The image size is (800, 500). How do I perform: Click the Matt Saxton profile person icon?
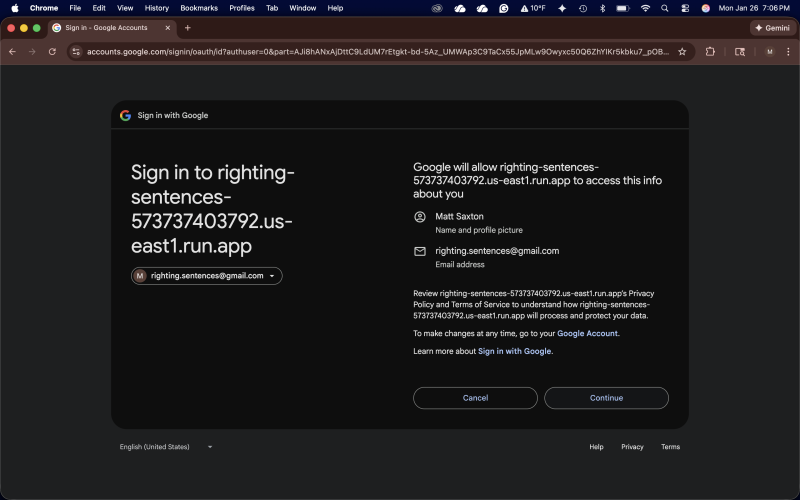(x=419, y=217)
